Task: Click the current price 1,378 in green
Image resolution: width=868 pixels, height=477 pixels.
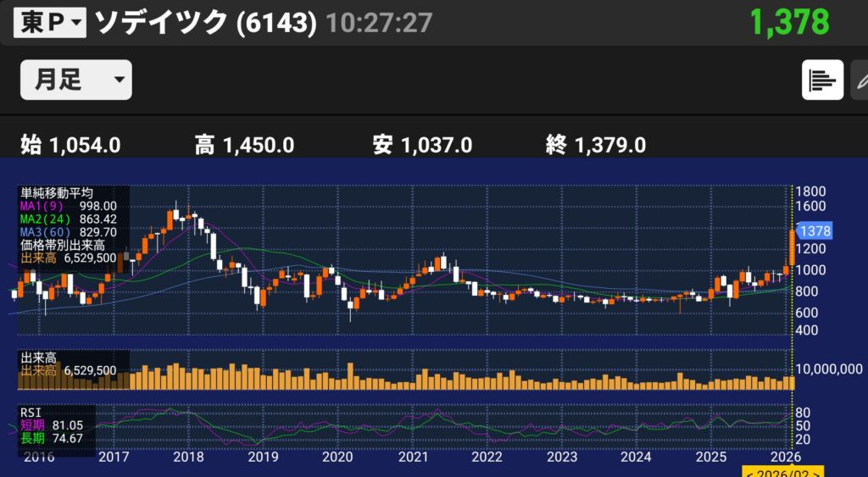Action: point(789,23)
